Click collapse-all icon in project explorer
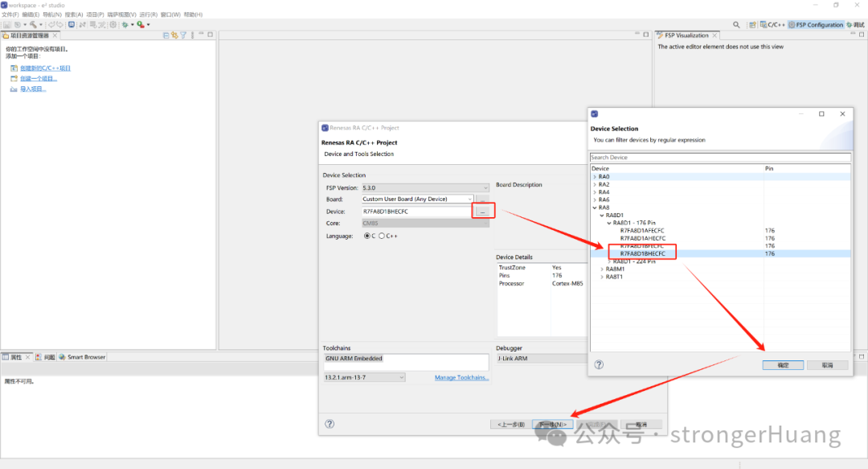868x469 pixels. coord(166,35)
